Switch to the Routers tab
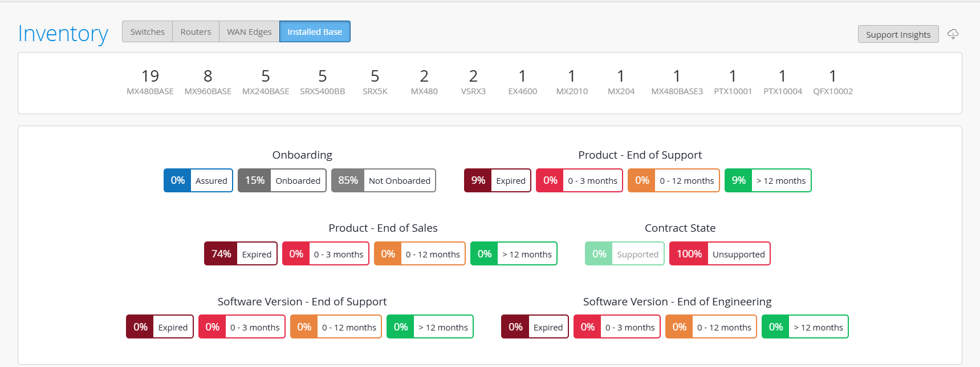Image resolution: width=980 pixels, height=367 pixels. [x=196, y=31]
